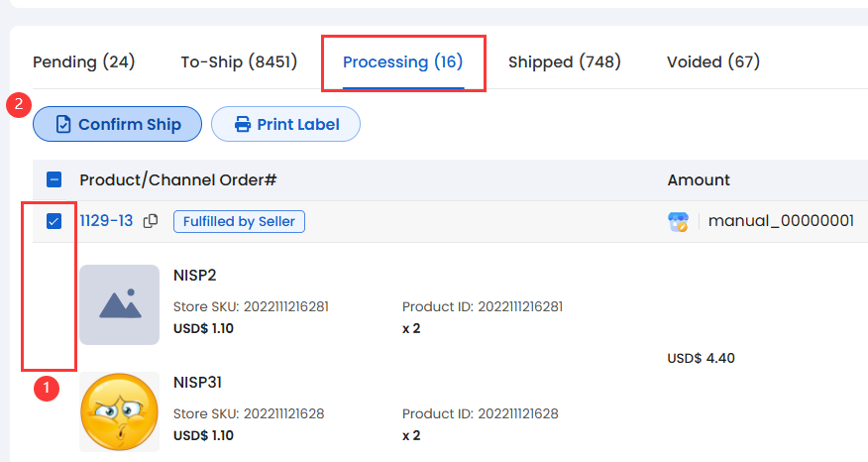
Task: Click the Fulfilled by Seller tag
Action: (x=239, y=221)
